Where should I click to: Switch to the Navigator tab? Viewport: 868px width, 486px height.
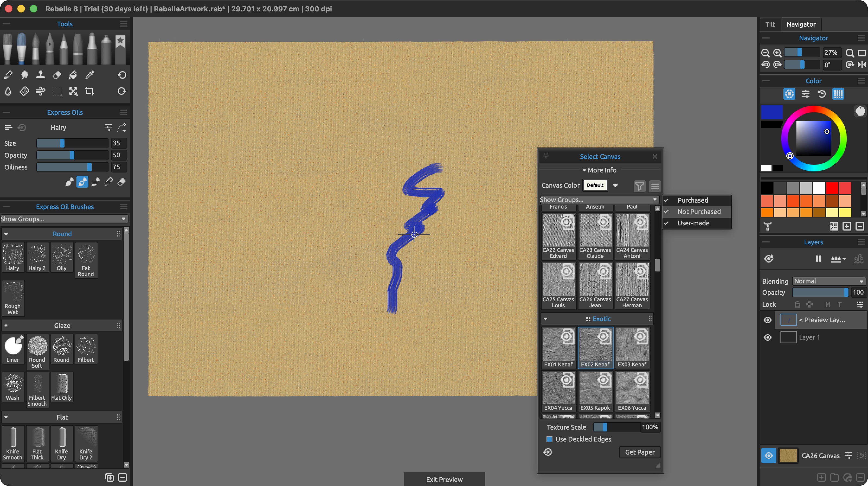pyautogui.click(x=801, y=24)
